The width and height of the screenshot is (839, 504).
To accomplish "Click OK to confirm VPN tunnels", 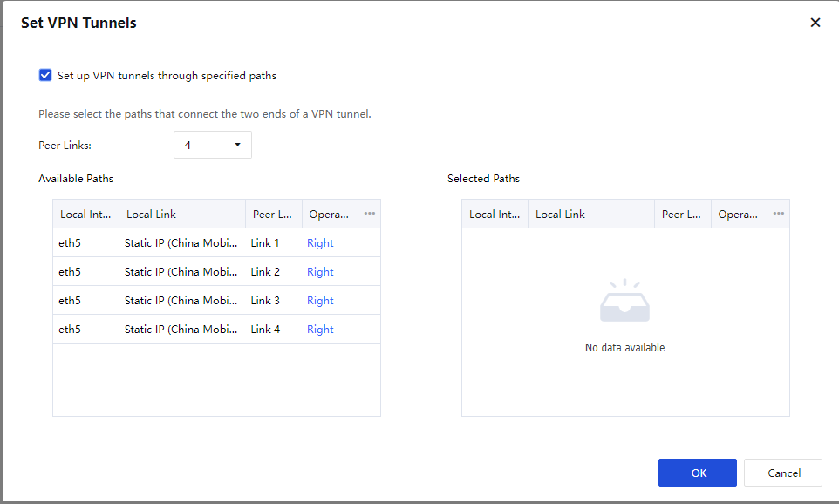I will 698,473.
